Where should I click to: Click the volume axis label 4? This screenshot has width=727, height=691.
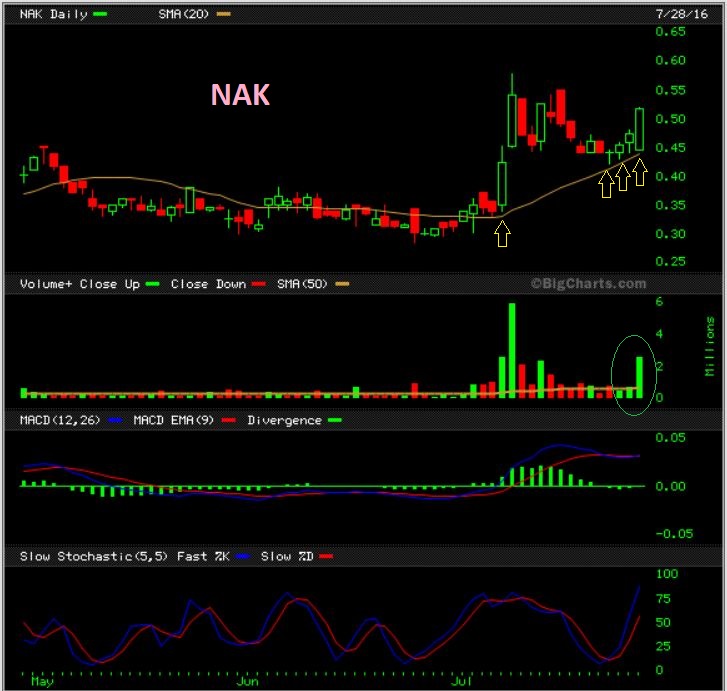659,334
